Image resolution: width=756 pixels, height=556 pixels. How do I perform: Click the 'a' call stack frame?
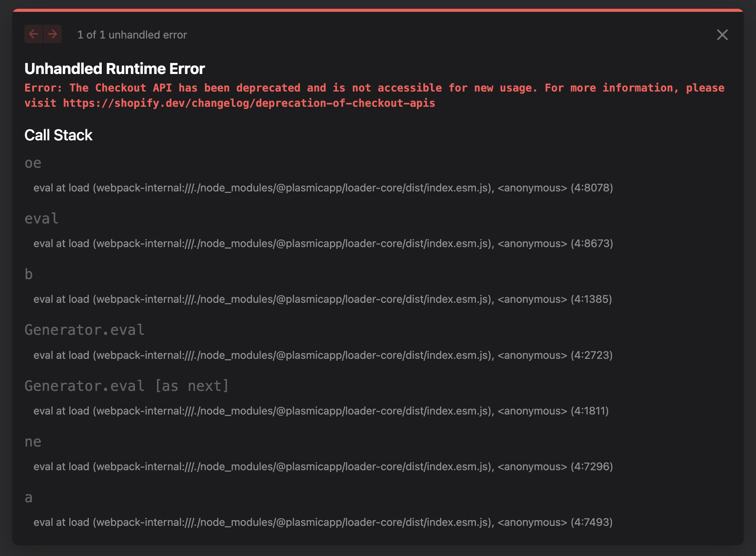[29, 498]
